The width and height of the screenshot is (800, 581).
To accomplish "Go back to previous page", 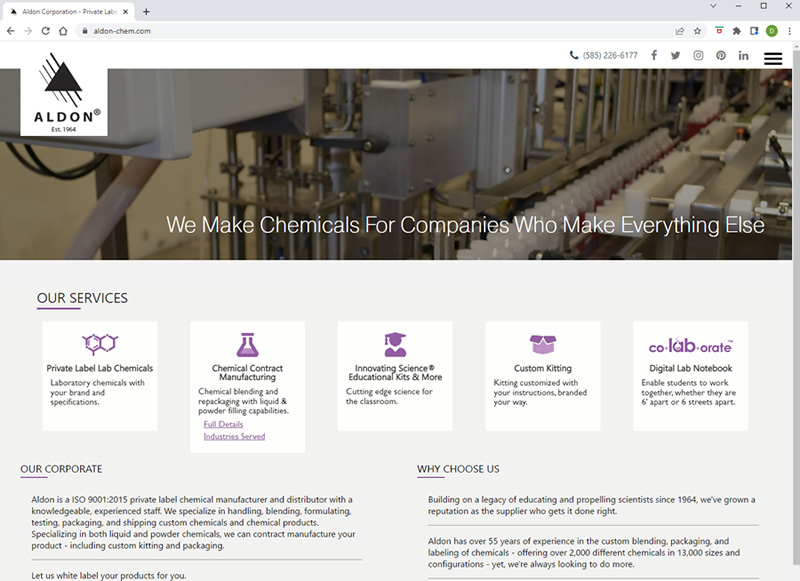I will [11, 31].
